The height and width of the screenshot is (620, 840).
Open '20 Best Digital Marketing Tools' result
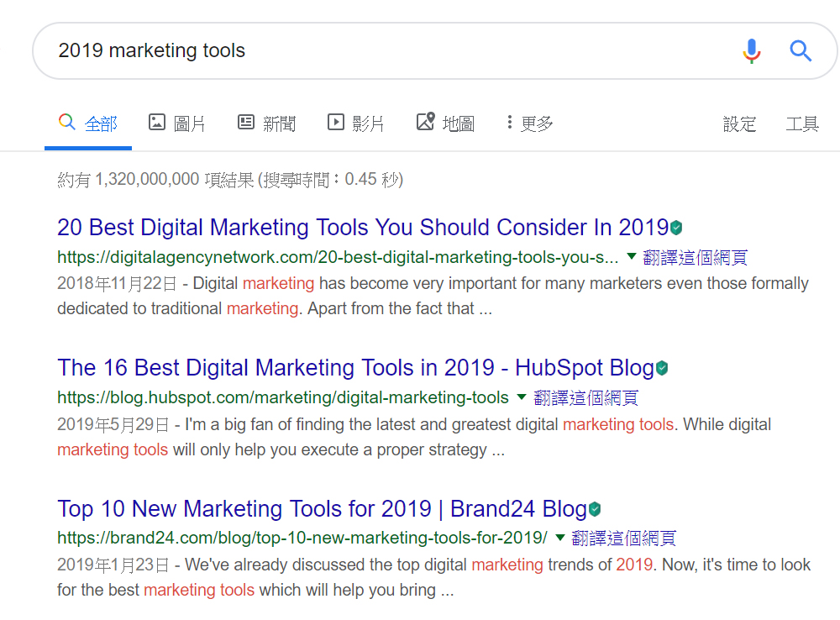pyautogui.click(x=363, y=228)
